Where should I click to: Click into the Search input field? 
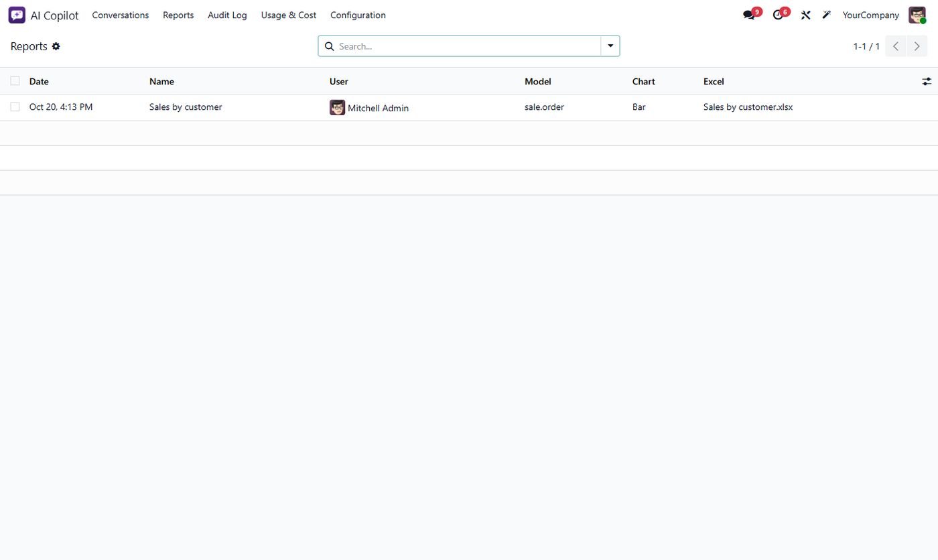pos(467,46)
